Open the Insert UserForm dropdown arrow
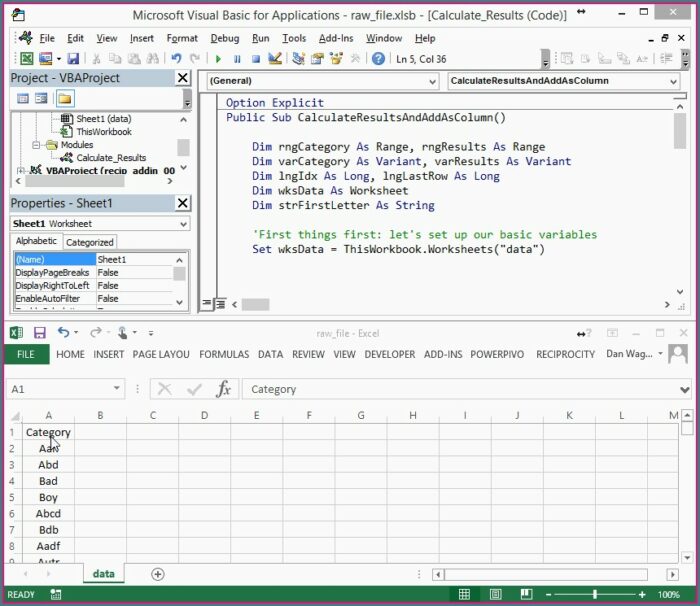This screenshot has height=606, width=700. (58, 59)
